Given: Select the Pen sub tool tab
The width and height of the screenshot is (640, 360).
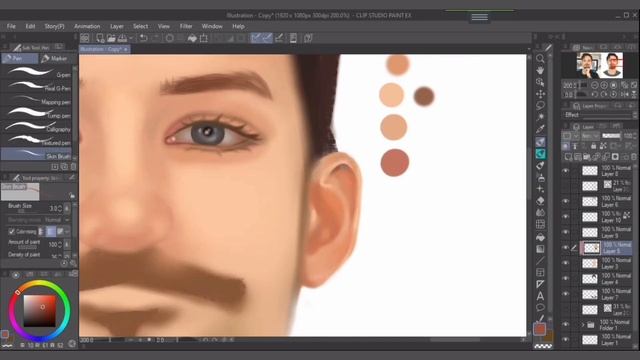Looking at the screenshot, I should coord(20,58).
